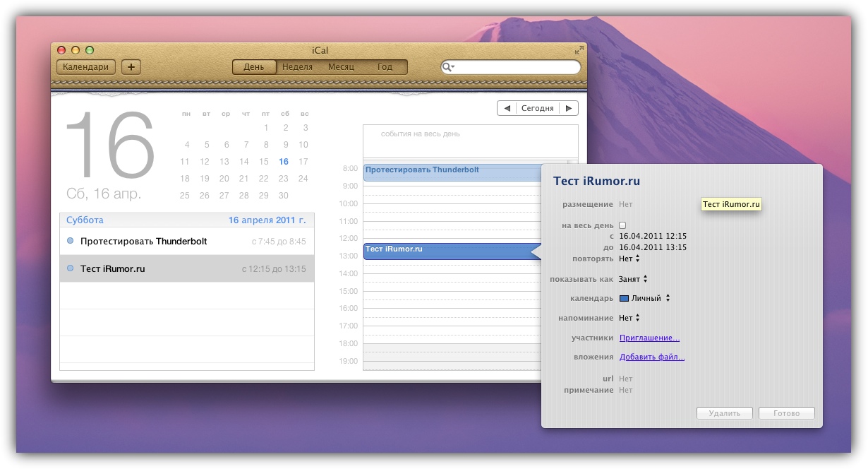Add new event with plus button
This screenshot has width=868, height=469.
point(131,67)
